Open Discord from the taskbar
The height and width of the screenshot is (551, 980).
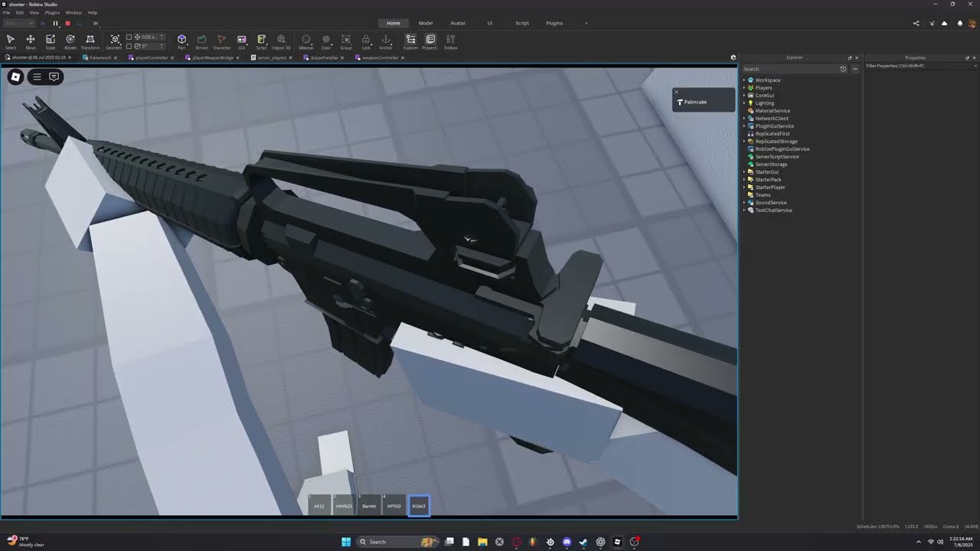coord(567,542)
